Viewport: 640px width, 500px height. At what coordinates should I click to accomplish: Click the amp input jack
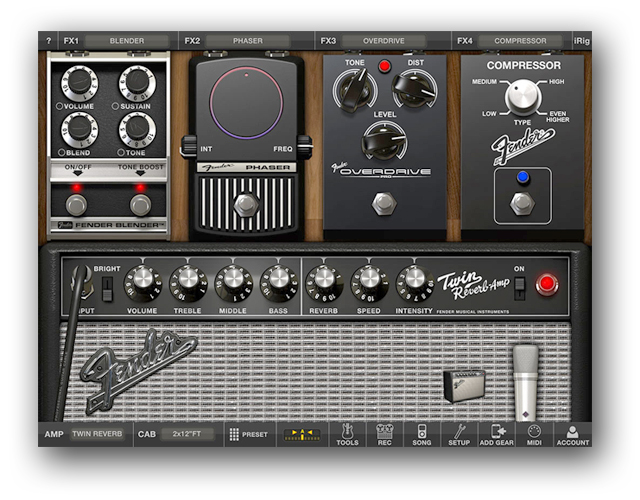pos(82,284)
